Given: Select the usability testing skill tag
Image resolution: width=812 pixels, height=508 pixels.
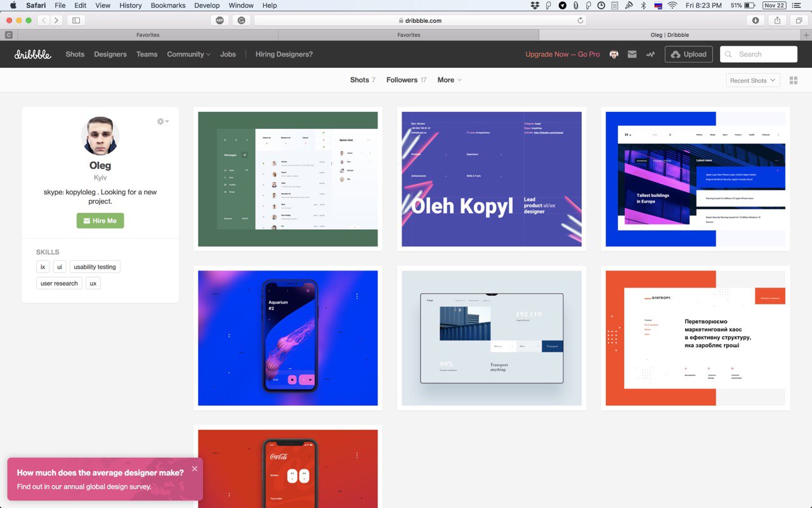Looking at the screenshot, I should click(x=95, y=267).
